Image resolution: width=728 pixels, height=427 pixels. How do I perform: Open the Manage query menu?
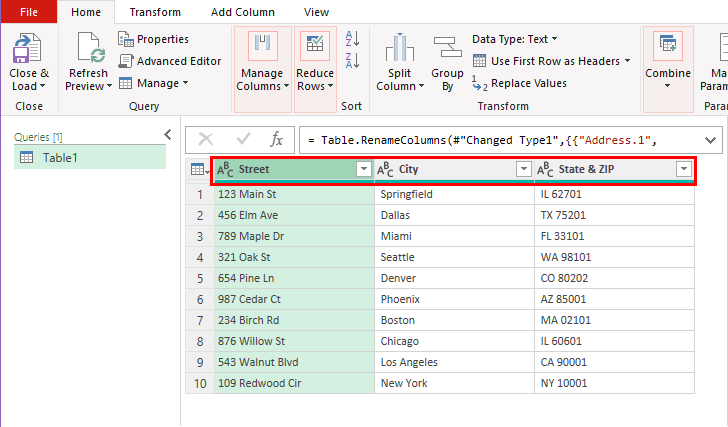(153, 84)
